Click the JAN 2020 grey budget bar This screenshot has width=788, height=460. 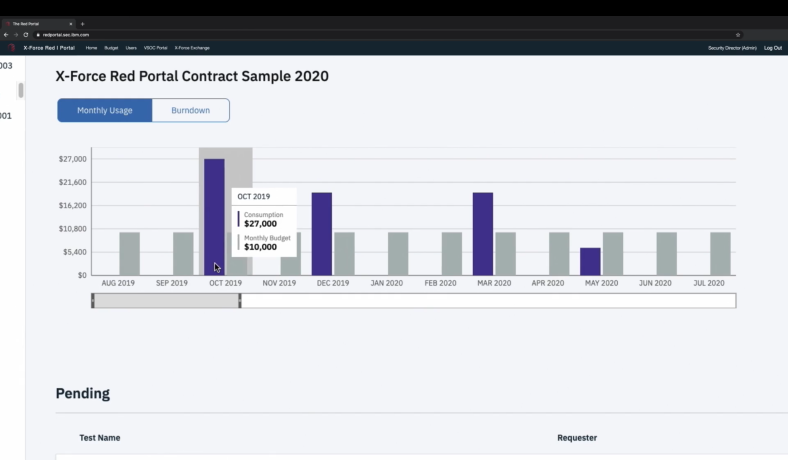(398, 253)
